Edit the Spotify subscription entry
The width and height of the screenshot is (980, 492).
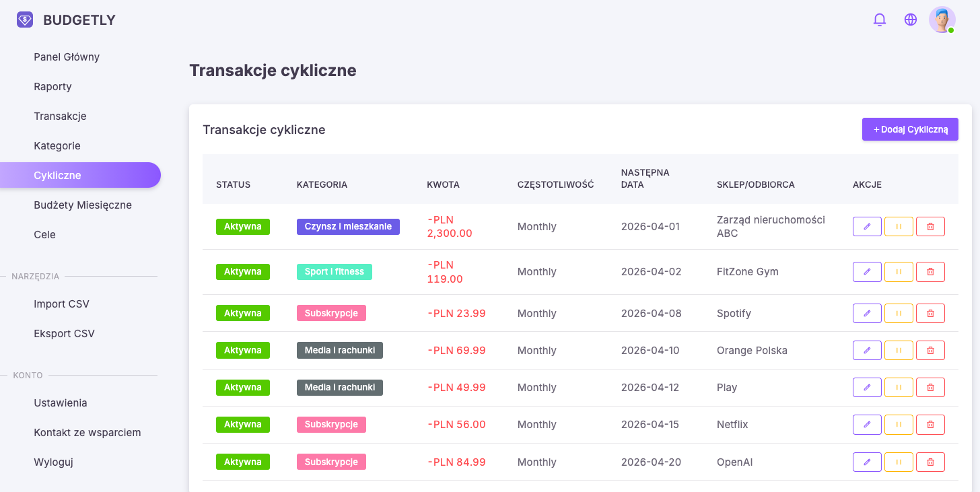point(867,314)
